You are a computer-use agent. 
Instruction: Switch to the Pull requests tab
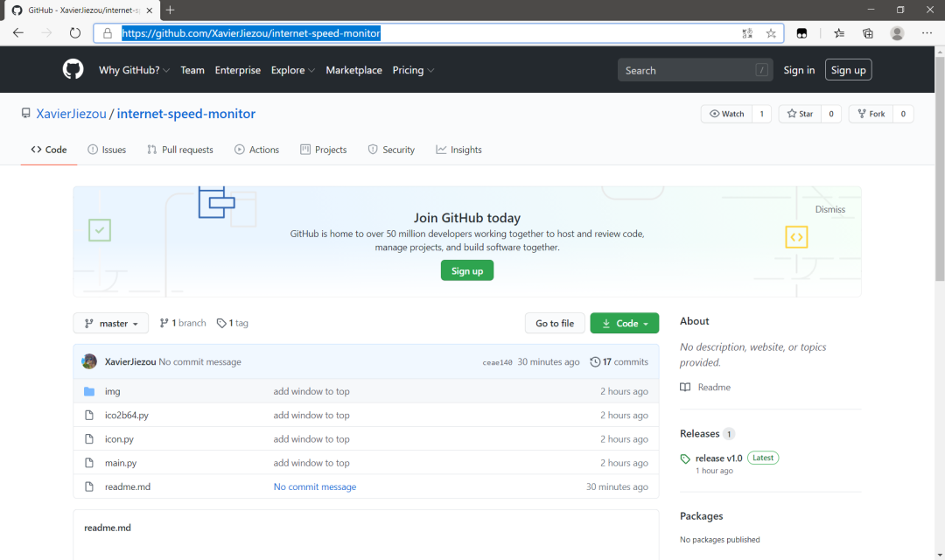(x=180, y=150)
